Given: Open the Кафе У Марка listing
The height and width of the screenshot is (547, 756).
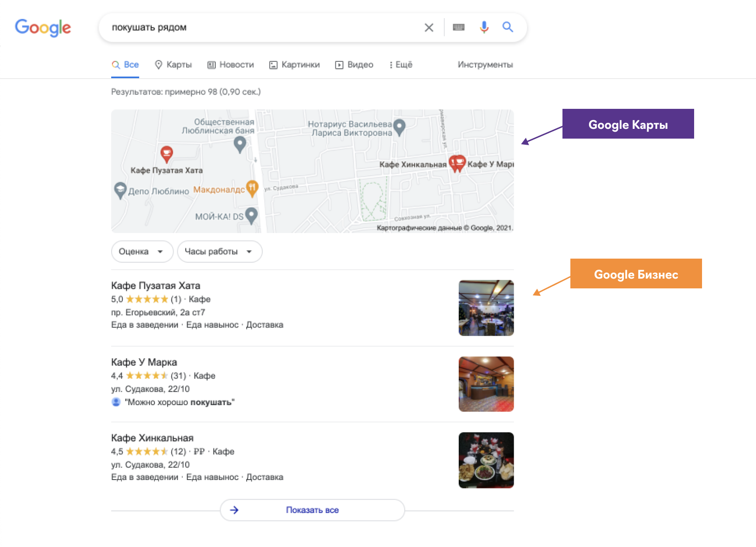Looking at the screenshot, I should (x=144, y=362).
